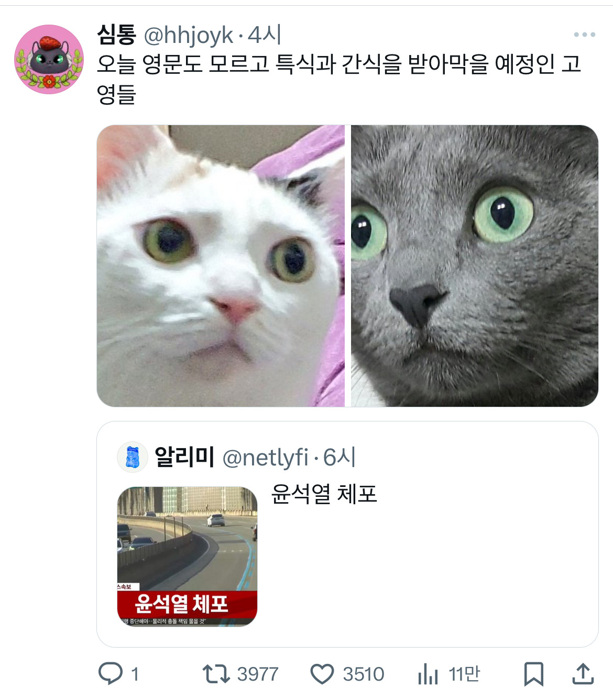Click the reply speech bubble icon
Image resolution: width=613 pixels, height=700 pixels.
pyautogui.click(x=111, y=673)
